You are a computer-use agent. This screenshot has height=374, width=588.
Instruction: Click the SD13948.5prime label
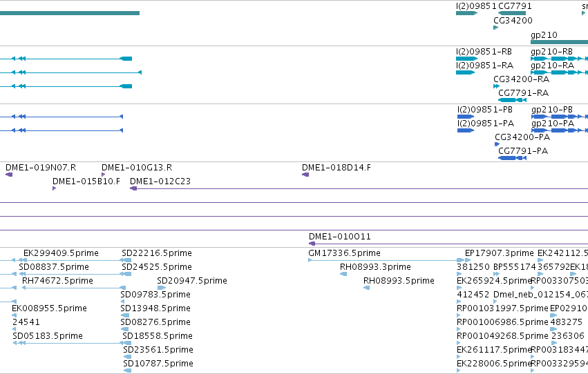tap(155, 308)
